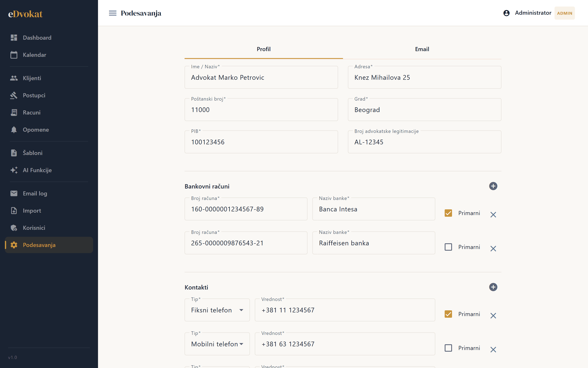588x368 pixels.
Task: Click the Korisnici shield icon
Action: [14, 228]
